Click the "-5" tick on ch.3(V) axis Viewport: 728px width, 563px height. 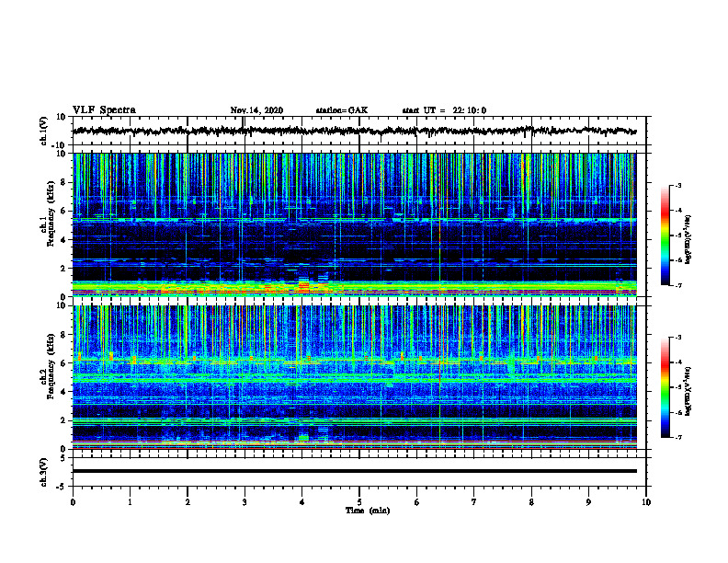click(62, 487)
